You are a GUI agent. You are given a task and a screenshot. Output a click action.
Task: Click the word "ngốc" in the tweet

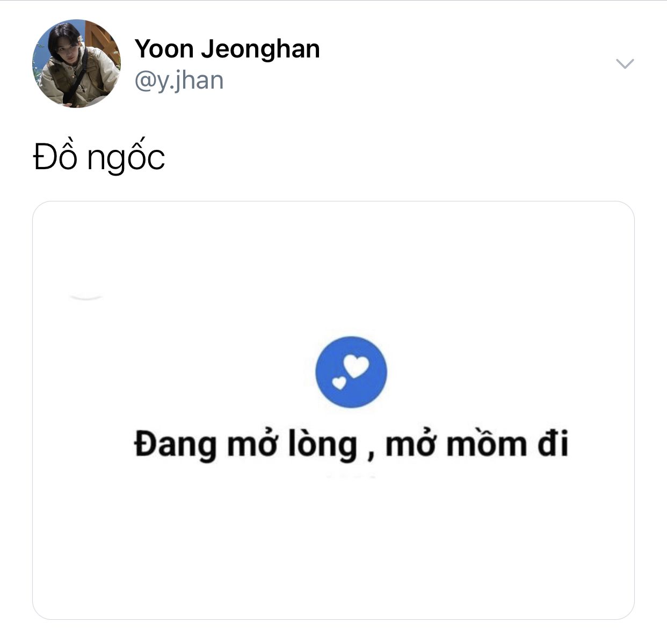click(x=126, y=158)
